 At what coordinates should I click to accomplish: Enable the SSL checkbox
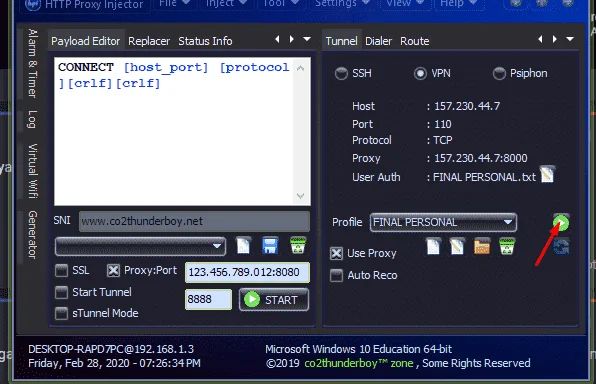[61, 271]
